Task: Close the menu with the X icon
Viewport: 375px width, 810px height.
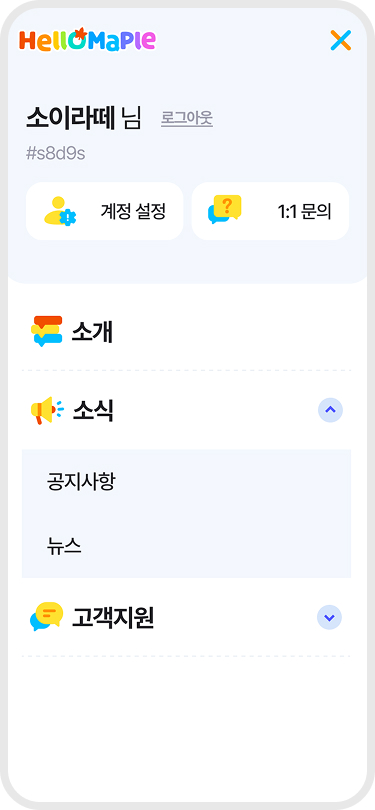Action: tap(341, 40)
